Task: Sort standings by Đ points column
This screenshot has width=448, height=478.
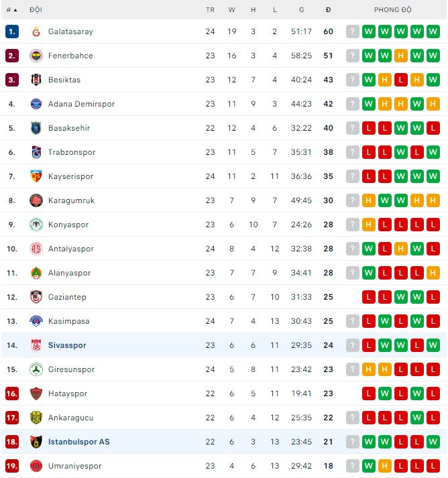Action: (328, 10)
